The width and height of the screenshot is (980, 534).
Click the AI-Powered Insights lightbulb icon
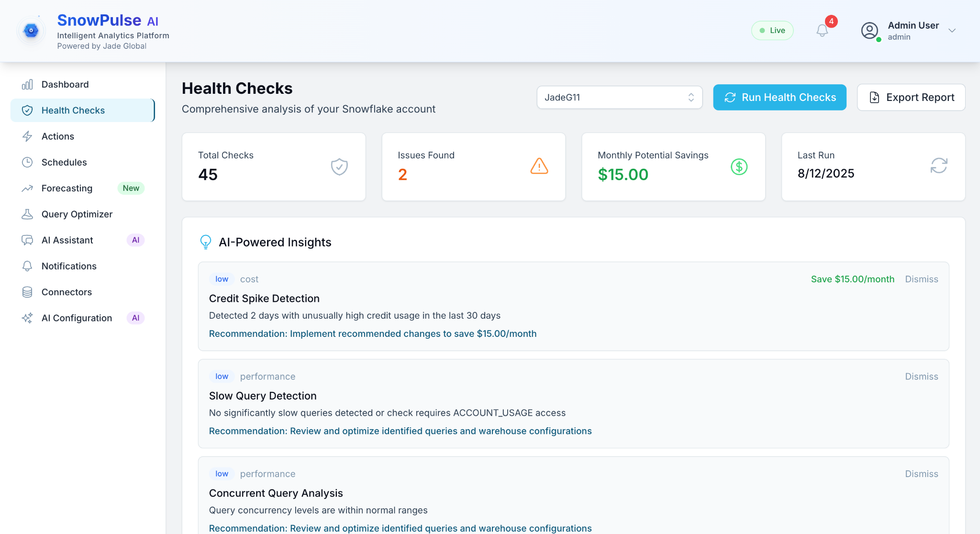(x=205, y=242)
